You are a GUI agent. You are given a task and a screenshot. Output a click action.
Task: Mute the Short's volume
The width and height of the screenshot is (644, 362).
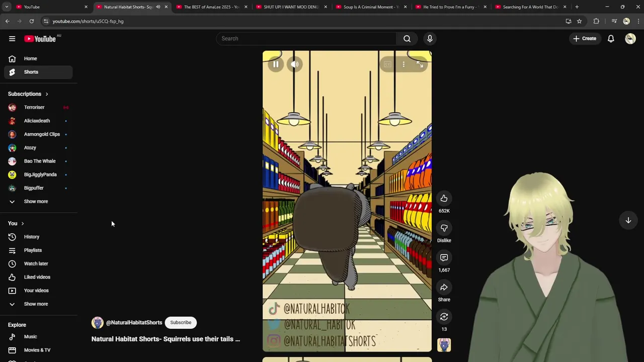point(295,64)
